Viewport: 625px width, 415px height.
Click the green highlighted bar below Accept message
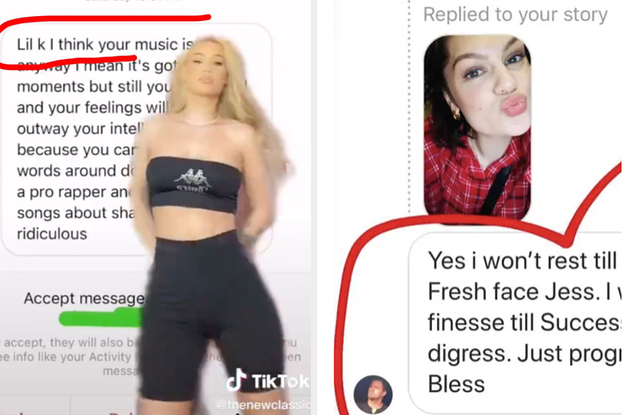click(101, 318)
